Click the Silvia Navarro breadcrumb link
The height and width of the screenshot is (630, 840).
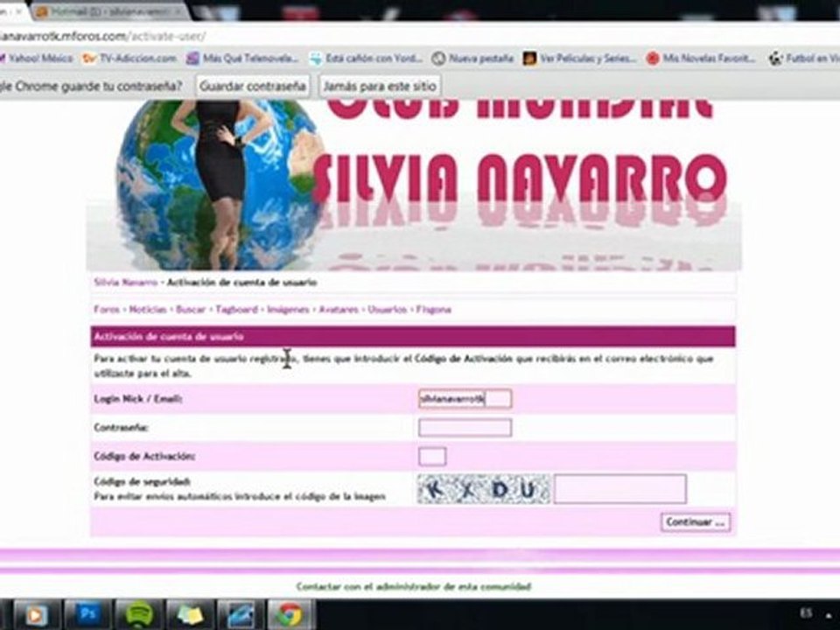pyautogui.click(x=126, y=283)
